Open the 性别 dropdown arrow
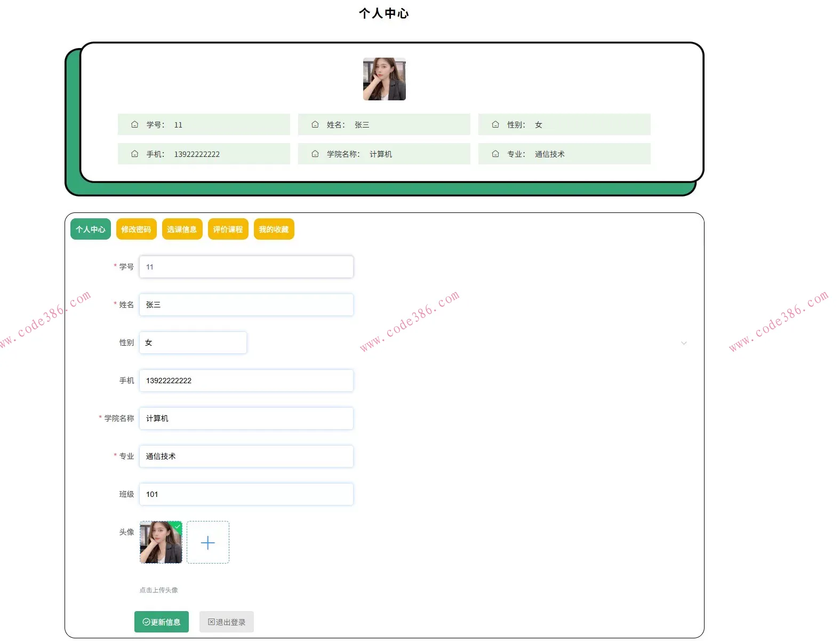Viewport: 840px width, 641px height. [684, 343]
